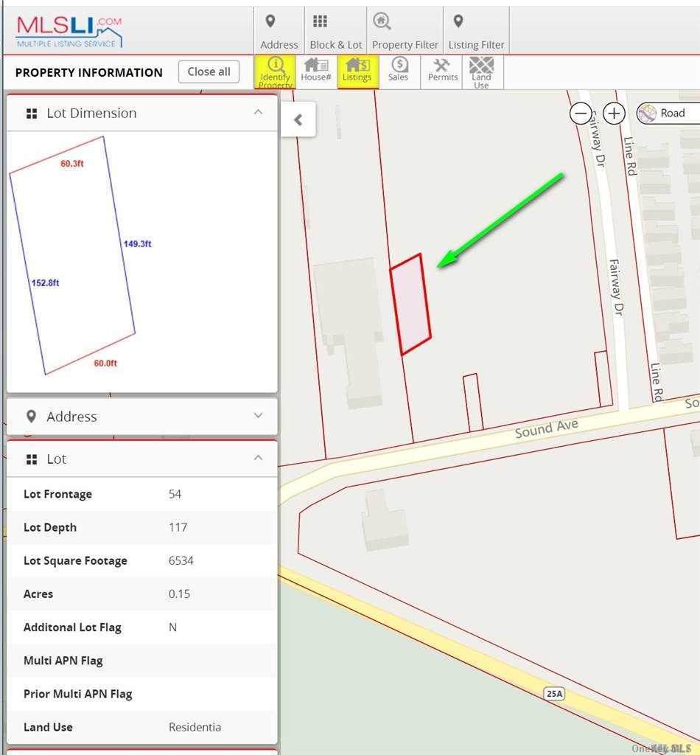
Task: Open the Road map type selector
Action: [668, 113]
